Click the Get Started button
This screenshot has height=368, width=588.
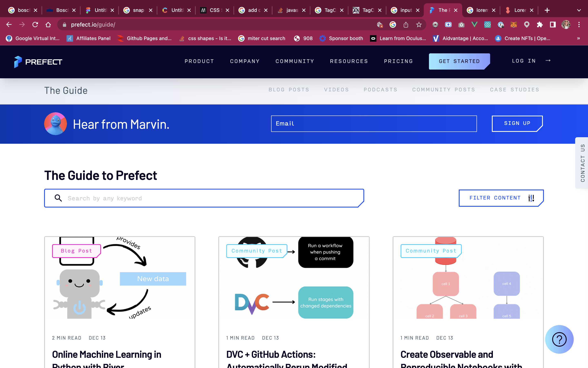coord(459,61)
